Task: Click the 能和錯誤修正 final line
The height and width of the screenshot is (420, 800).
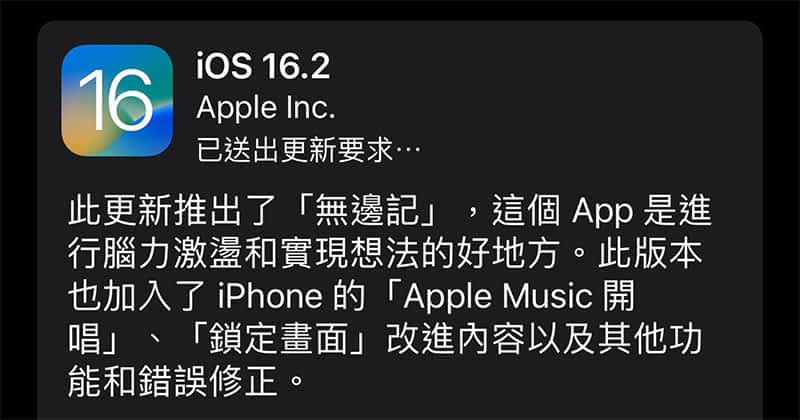Action: click(173, 382)
